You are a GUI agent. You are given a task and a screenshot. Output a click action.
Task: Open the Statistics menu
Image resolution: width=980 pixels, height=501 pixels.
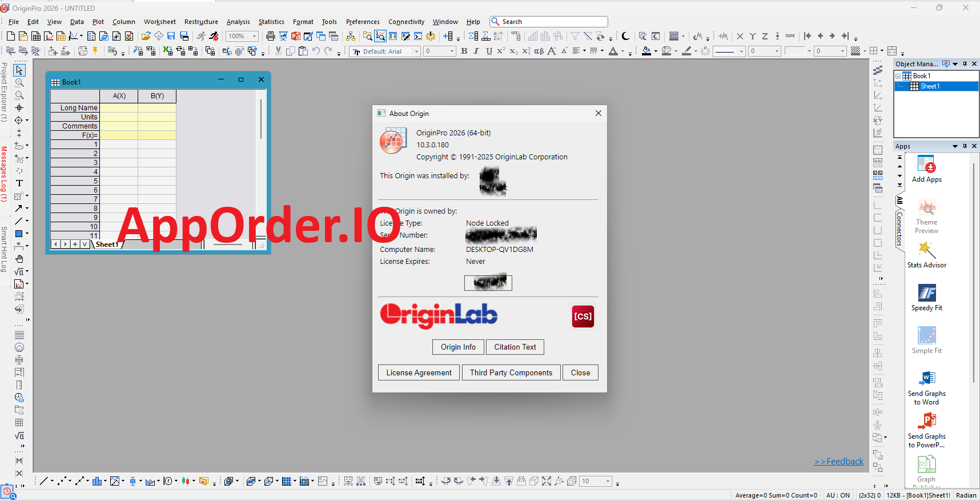point(271,22)
